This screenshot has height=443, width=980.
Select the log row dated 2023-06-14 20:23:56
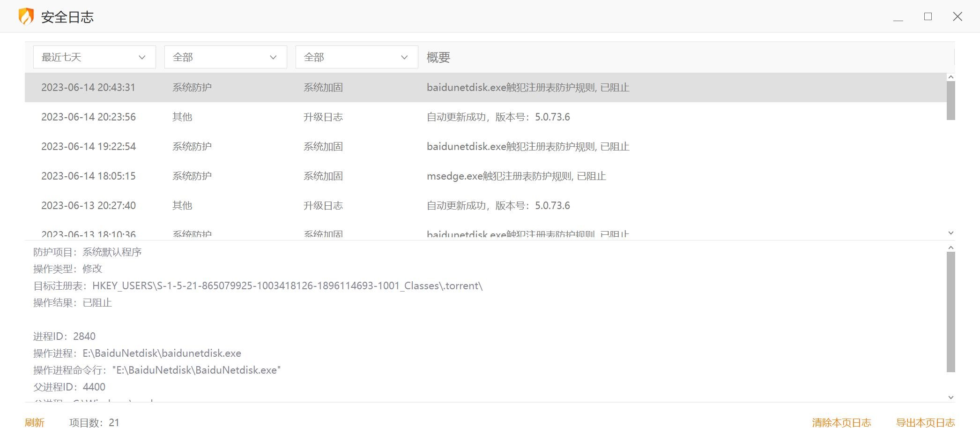[485, 117]
